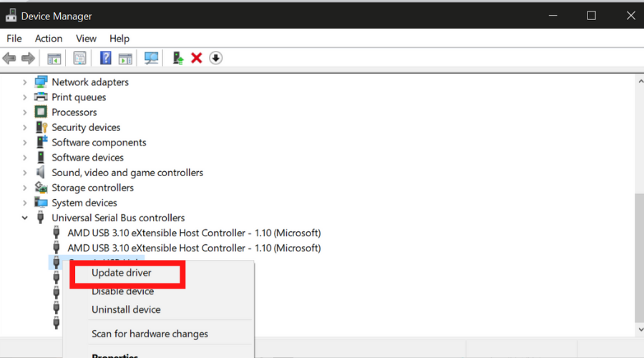Choose Disable device from context menu

[123, 291]
